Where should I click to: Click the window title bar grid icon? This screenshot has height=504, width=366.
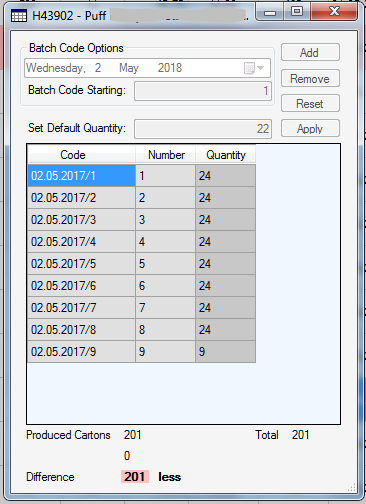click(19, 16)
